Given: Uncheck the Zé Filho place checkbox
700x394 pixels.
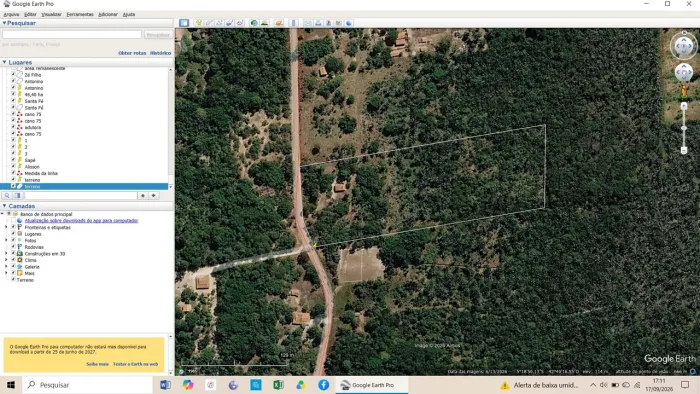Looking at the screenshot, I should pos(13,75).
